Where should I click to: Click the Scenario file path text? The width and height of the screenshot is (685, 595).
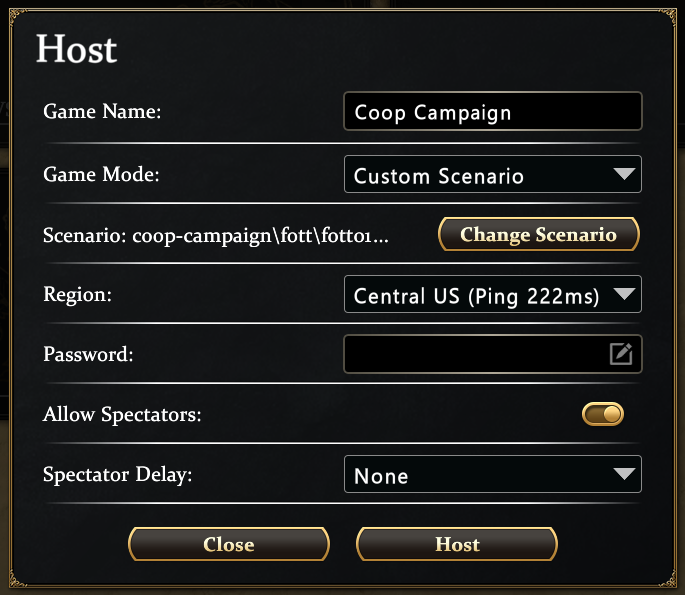point(215,235)
